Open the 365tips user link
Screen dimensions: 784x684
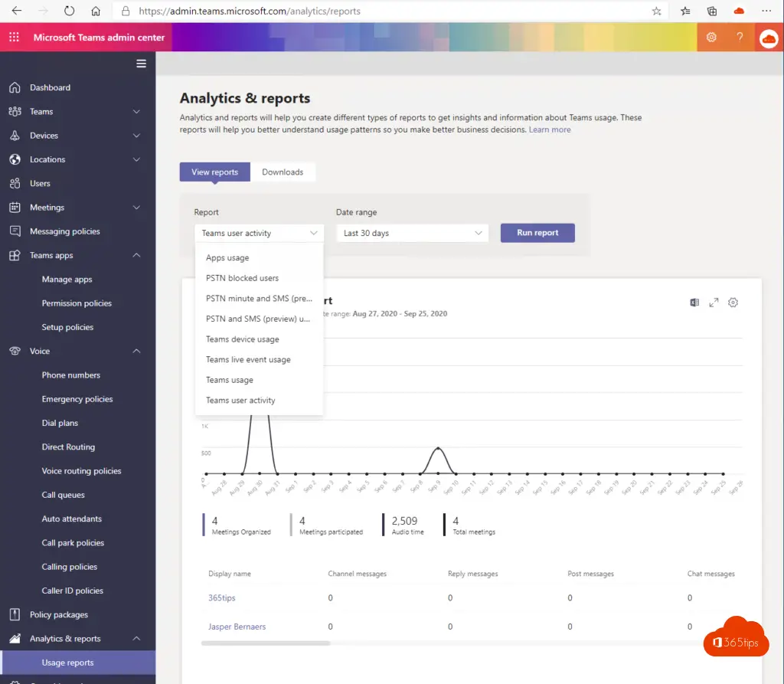221,598
